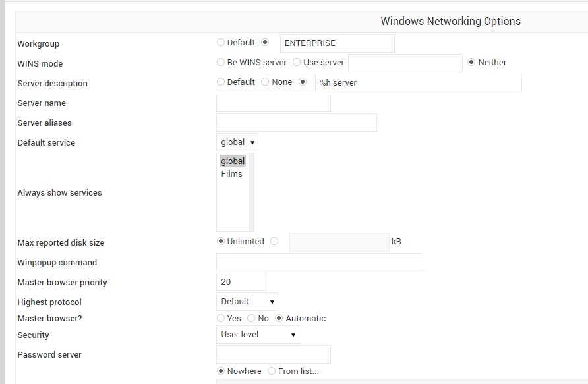Select Default radio for Workgroup
This screenshot has width=588, height=384.
(221, 43)
